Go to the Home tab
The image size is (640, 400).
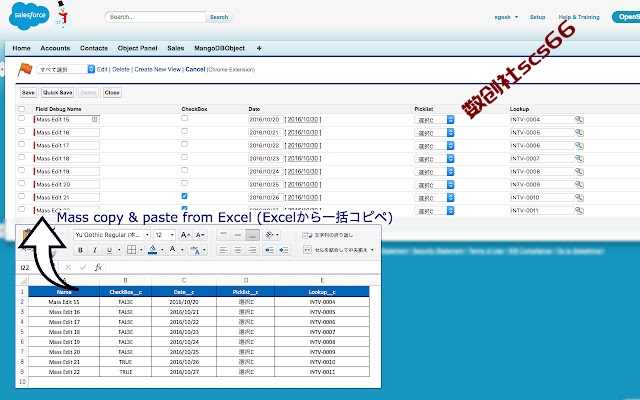(x=21, y=48)
